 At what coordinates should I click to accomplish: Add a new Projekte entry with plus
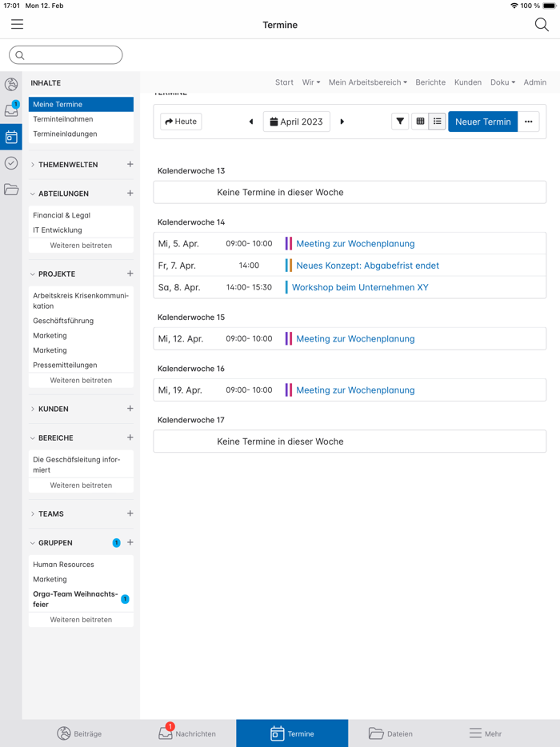130,274
